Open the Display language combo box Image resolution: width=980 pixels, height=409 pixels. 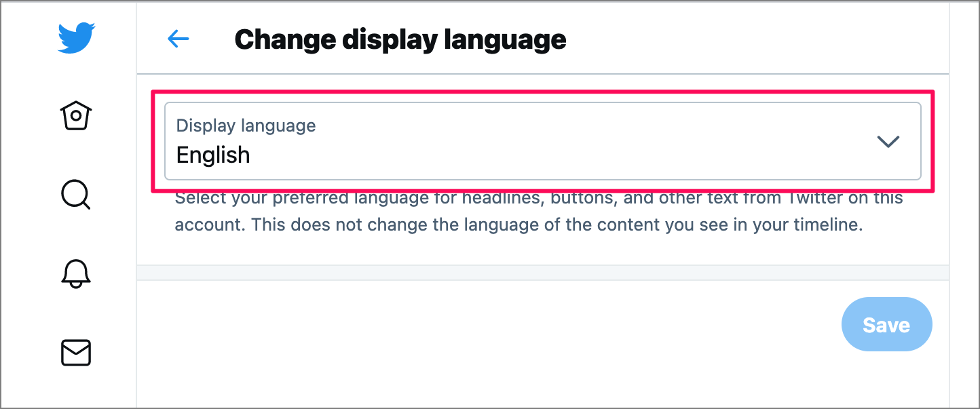pyautogui.click(x=542, y=141)
